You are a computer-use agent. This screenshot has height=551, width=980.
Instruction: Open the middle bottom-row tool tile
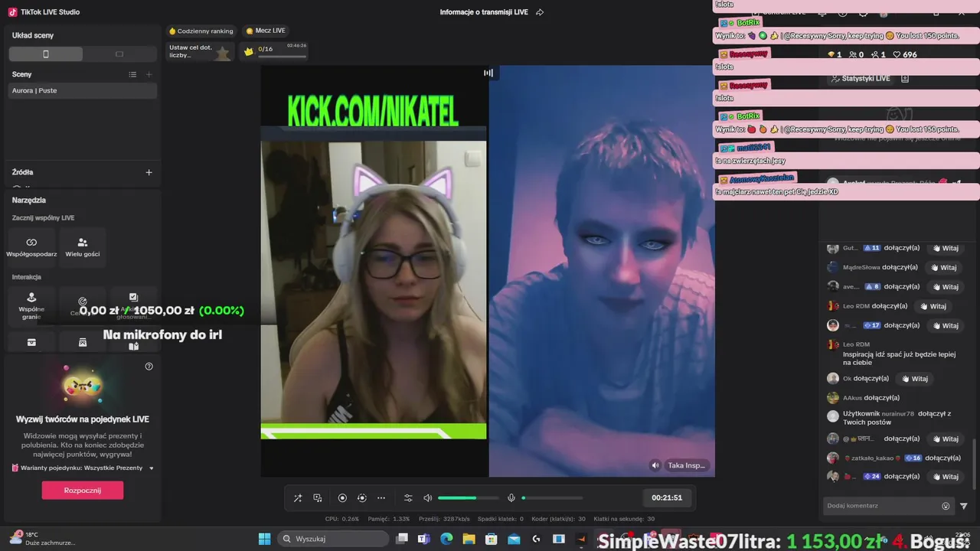tap(83, 342)
